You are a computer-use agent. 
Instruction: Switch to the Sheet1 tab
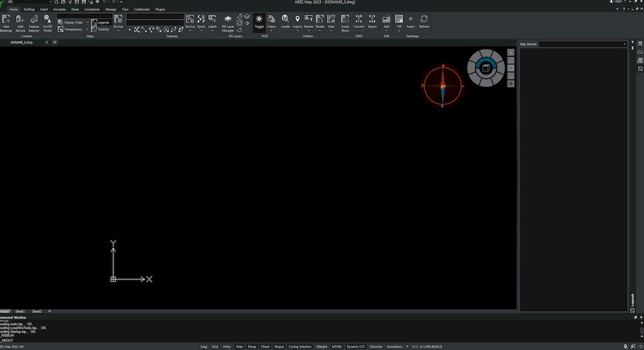[20, 311]
